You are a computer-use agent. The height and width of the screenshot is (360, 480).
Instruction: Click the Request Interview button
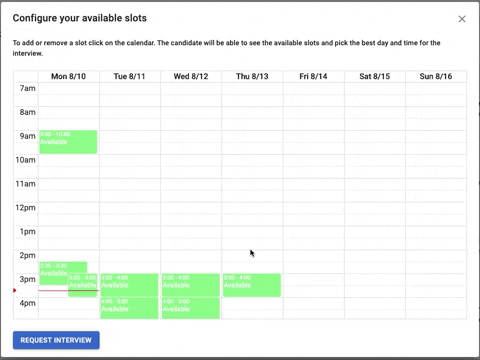tap(56, 340)
